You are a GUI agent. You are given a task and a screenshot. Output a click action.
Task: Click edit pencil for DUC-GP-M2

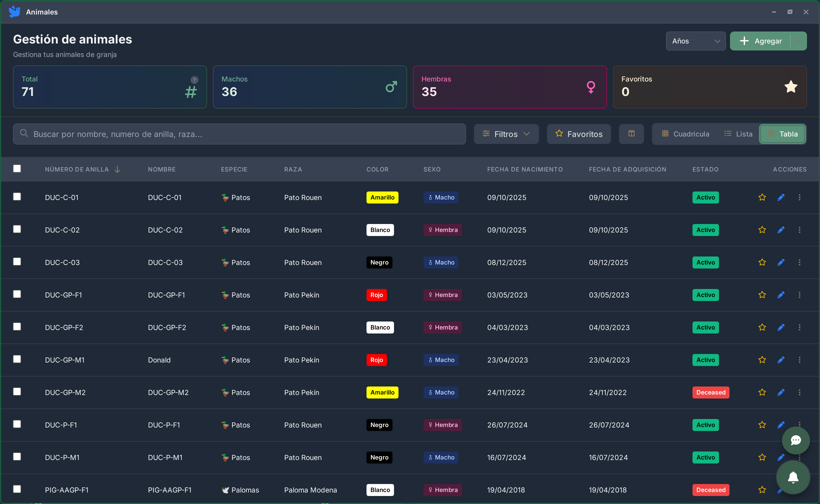click(x=781, y=392)
